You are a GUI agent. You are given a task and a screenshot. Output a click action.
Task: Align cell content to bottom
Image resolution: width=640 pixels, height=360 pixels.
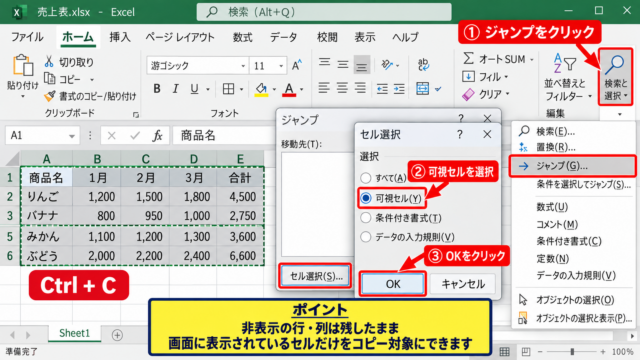coord(361,64)
